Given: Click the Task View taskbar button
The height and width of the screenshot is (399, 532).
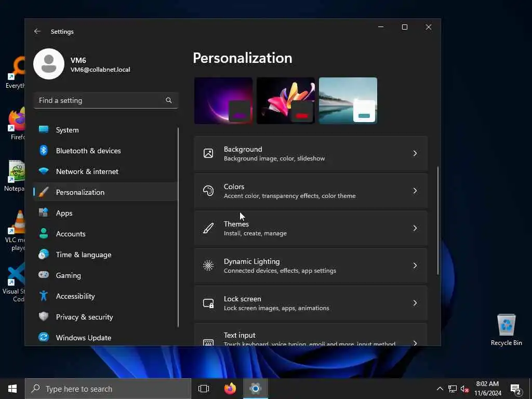Looking at the screenshot, I should coord(204,389).
